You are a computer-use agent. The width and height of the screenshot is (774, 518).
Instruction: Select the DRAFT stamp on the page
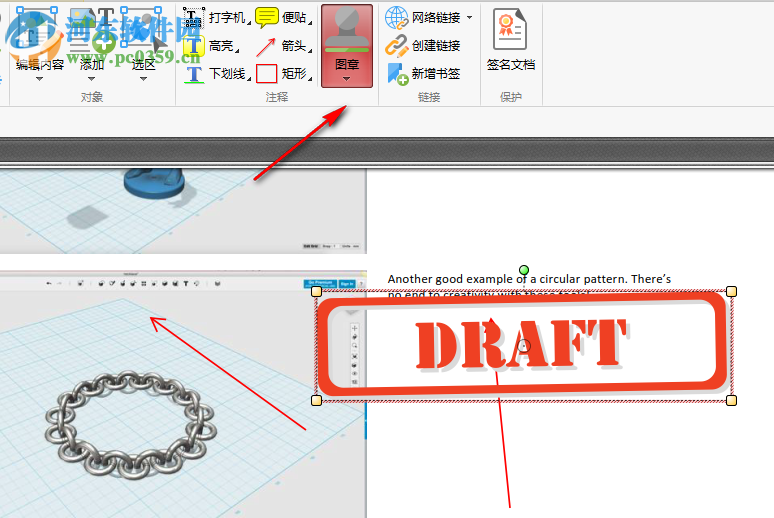coord(524,346)
